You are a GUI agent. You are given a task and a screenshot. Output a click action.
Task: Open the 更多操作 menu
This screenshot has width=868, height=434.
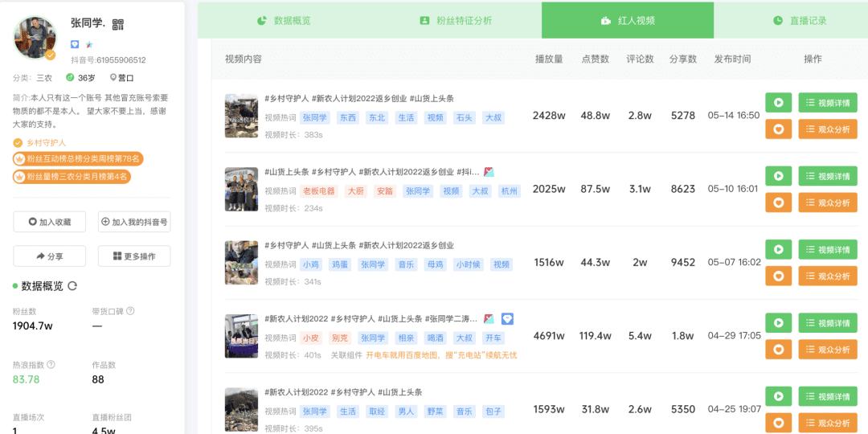(134, 256)
